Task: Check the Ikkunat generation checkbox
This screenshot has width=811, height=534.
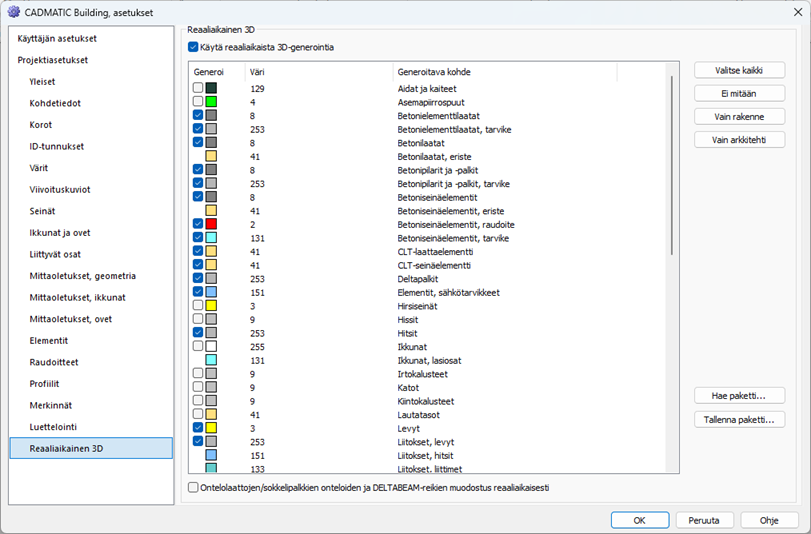Action: (198, 346)
